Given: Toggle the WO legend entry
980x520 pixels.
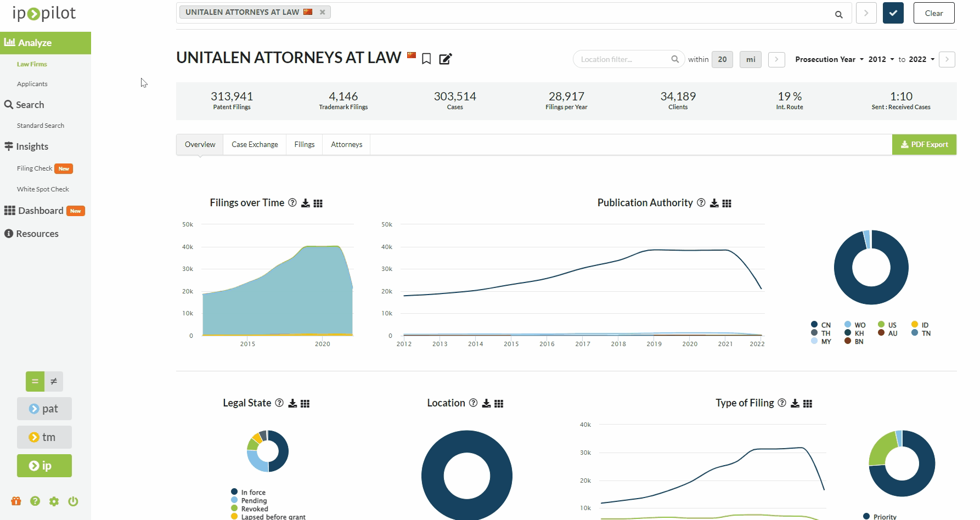Looking at the screenshot, I should coord(855,325).
